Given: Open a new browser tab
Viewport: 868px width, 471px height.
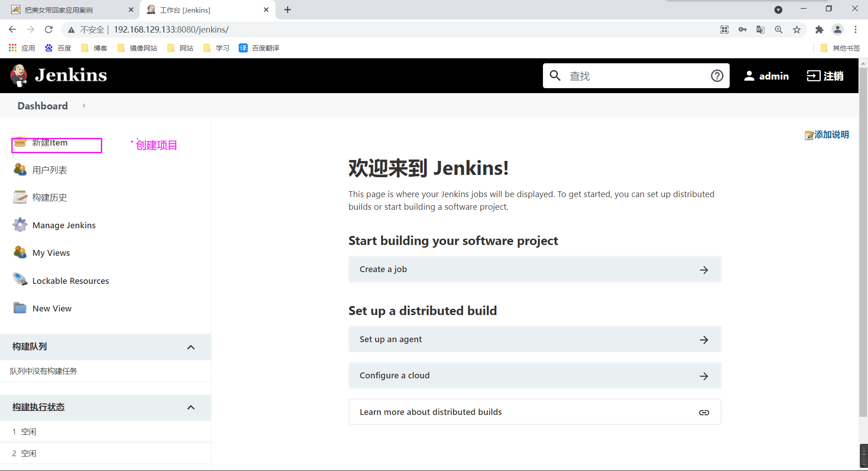Looking at the screenshot, I should [288, 9].
